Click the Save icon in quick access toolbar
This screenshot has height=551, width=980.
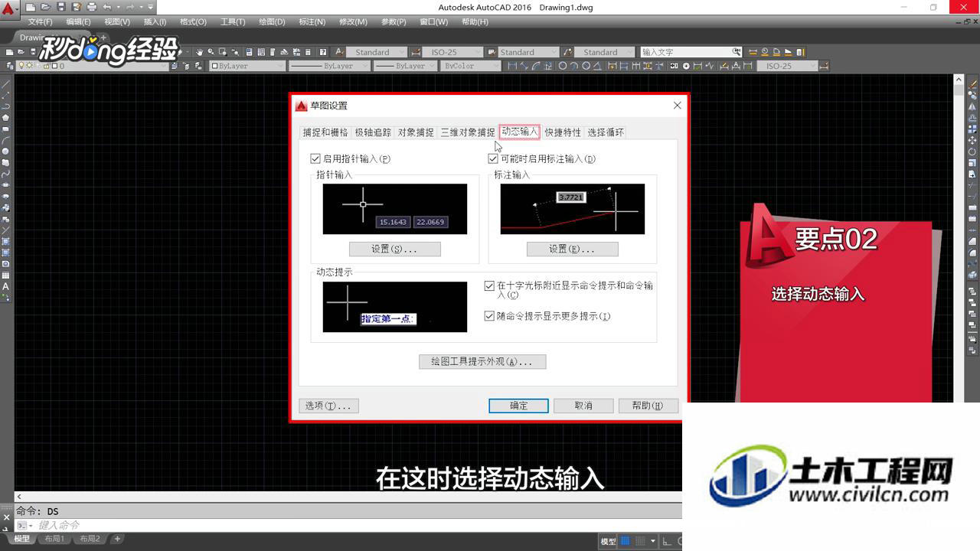(x=61, y=7)
